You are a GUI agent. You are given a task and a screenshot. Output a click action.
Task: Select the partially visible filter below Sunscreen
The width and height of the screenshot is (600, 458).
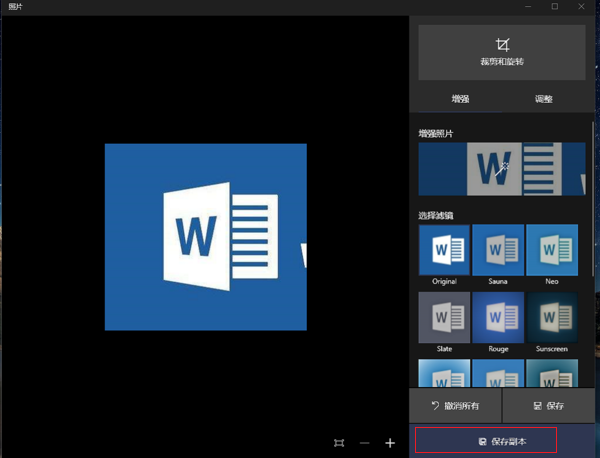click(x=552, y=373)
